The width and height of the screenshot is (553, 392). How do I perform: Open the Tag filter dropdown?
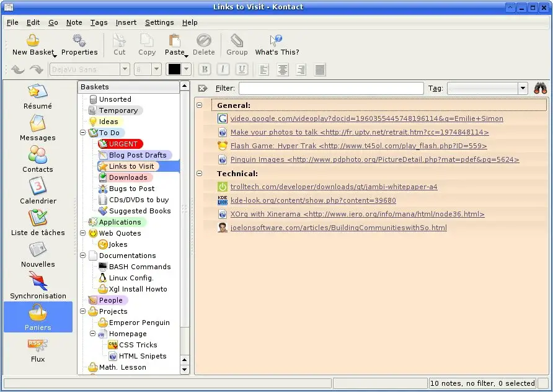coord(523,88)
